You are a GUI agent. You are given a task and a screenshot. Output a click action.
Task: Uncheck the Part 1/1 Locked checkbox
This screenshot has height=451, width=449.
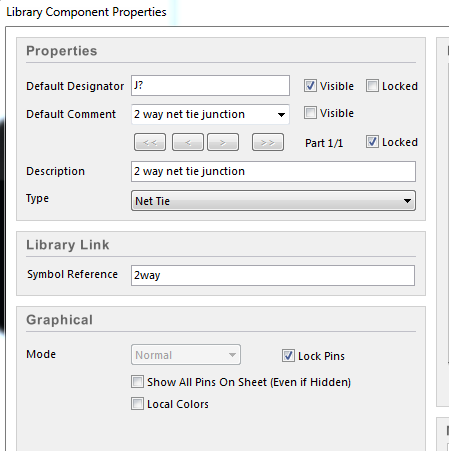372,142
